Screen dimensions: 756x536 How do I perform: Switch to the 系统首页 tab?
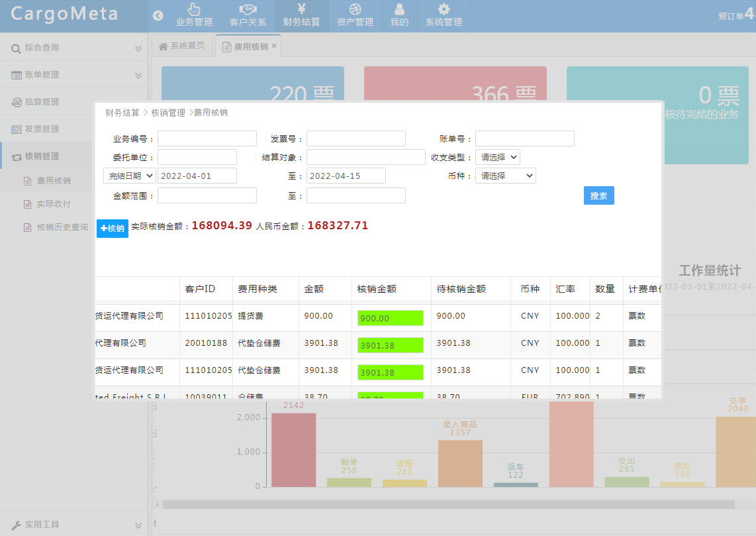(182, 46)
